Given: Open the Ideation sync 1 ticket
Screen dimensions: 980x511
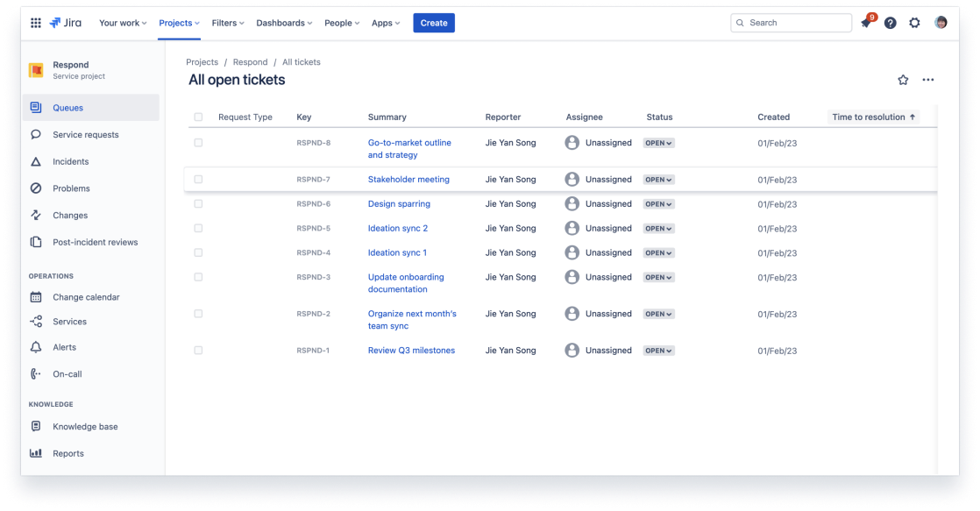Looking at the screenshot, I should (397, 252).
